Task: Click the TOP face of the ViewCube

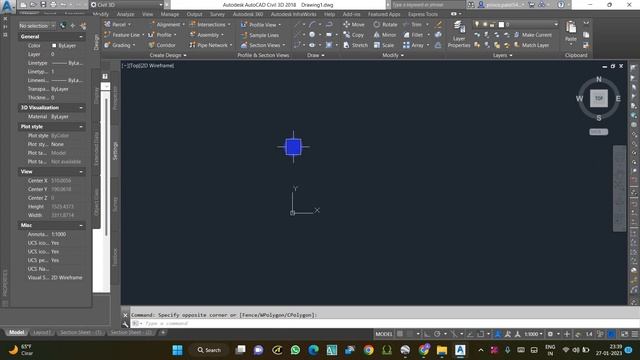Action: 598,98
